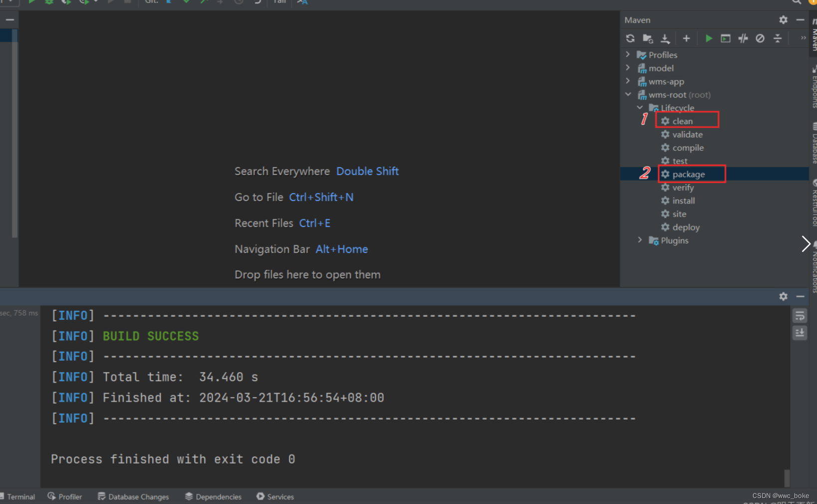Screen dimensions: 817x504
Task: Expand the wms-app module node
Action: point(628,81)
